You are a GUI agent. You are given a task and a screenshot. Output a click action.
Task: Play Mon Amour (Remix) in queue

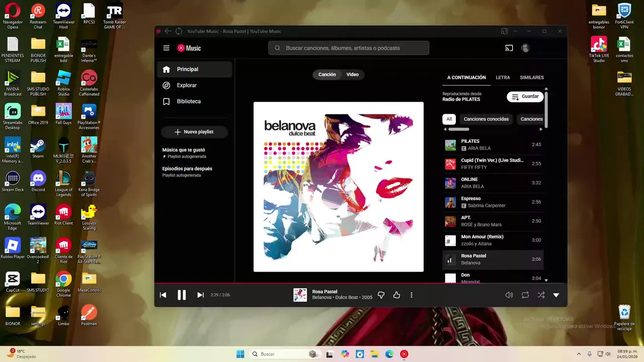493,240
